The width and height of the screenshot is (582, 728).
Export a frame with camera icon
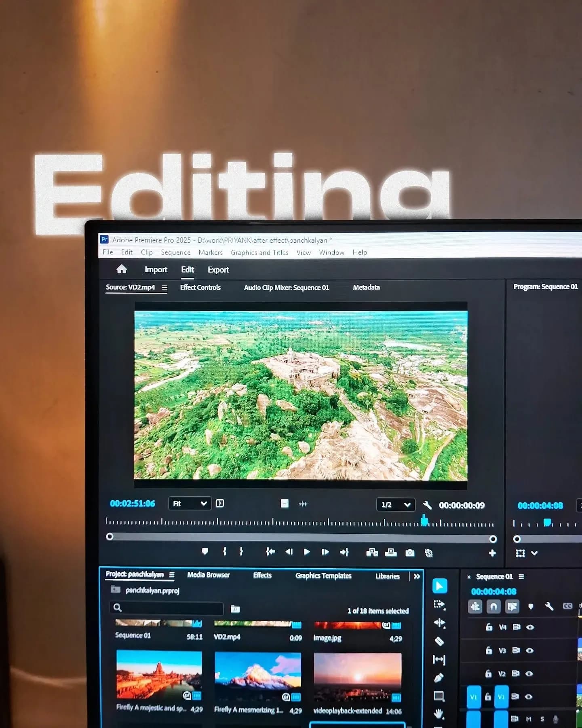tap(410, 553)
